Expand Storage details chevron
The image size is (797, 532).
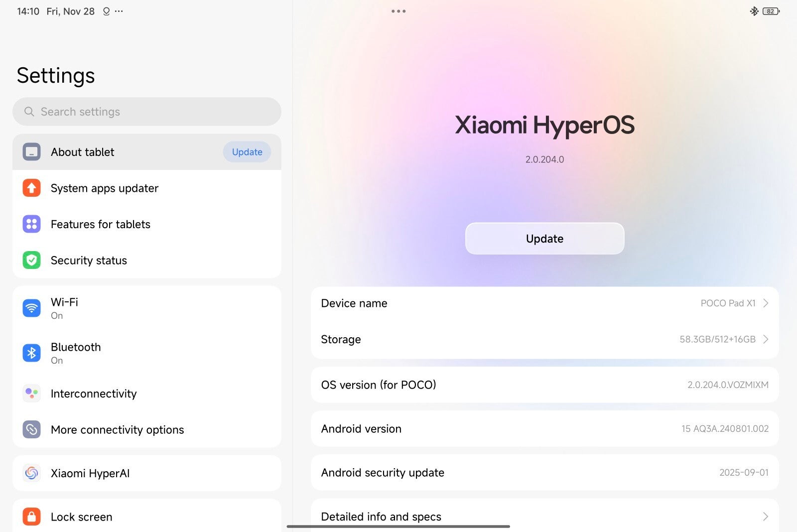coord(766,339)
